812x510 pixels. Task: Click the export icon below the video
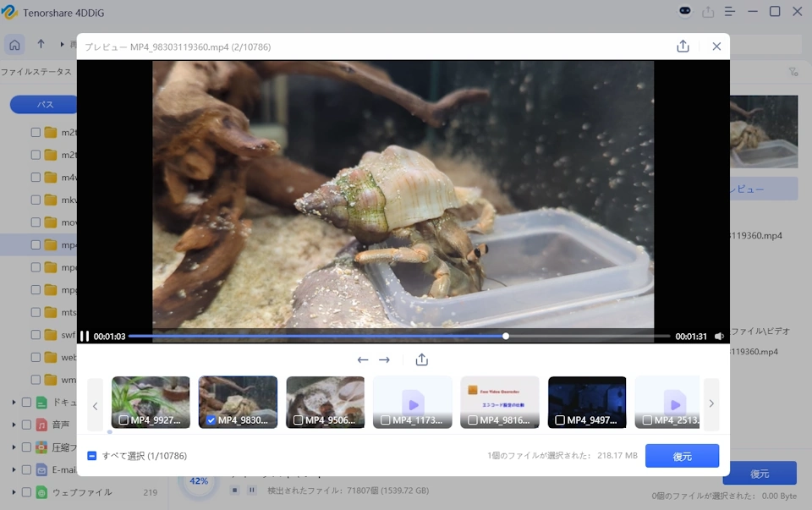point(422,360)
